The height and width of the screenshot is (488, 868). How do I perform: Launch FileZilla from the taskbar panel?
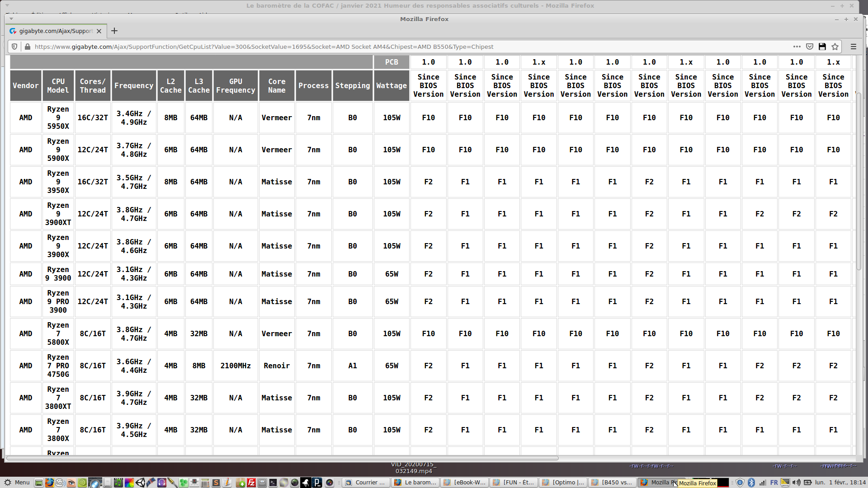251,483
